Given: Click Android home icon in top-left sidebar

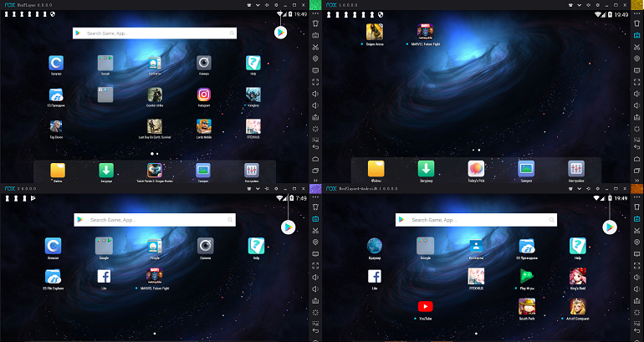Looking at the screenshot, I should pos(315,159).
